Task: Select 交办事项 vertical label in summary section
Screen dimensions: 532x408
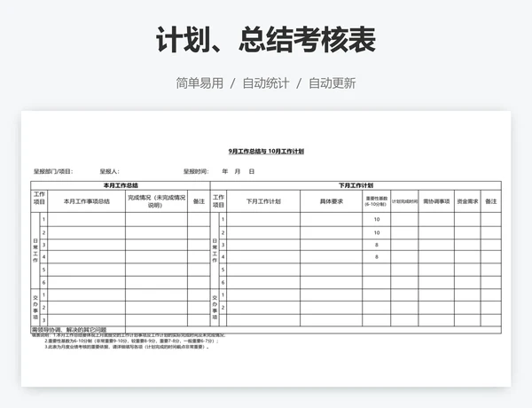Action: point(35,307)
